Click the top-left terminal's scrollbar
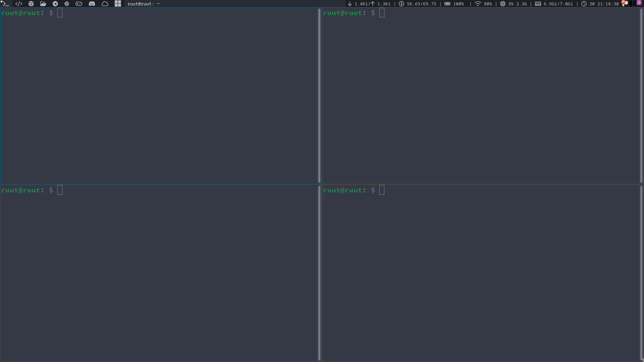The image size is (644, 362). (x=319, y=96)
